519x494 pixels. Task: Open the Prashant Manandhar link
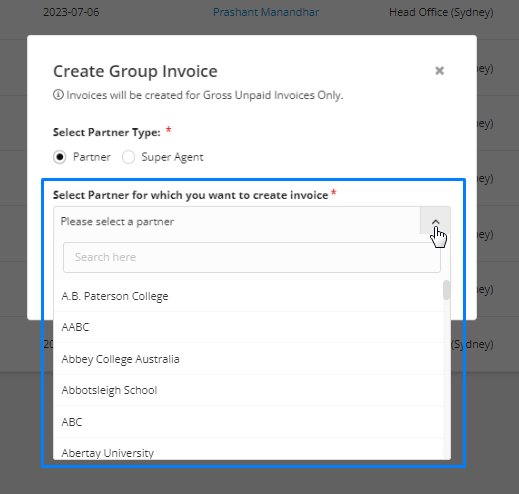pyautogui.click(x=266, y=12)
